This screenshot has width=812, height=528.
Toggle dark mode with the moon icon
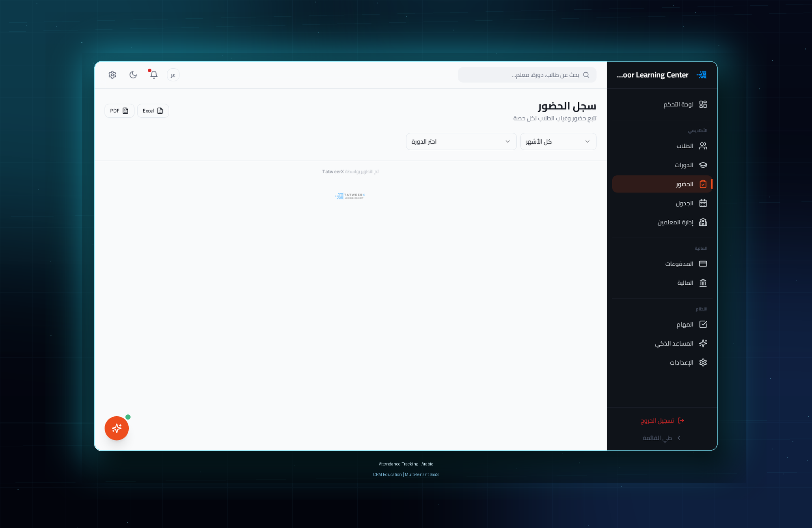click(x=133, y=75)
